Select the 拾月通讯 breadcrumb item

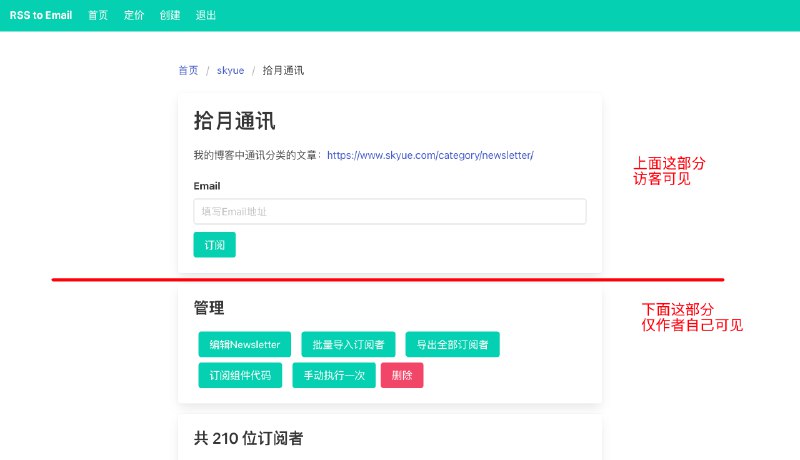(x=283, y=71)
